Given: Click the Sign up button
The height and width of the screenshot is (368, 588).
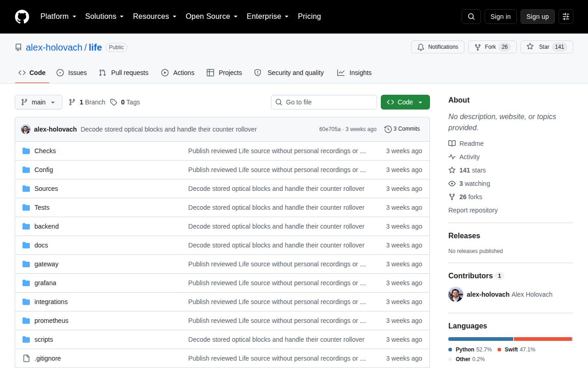Looking at the screenshot, I should [x=537, y=17].
